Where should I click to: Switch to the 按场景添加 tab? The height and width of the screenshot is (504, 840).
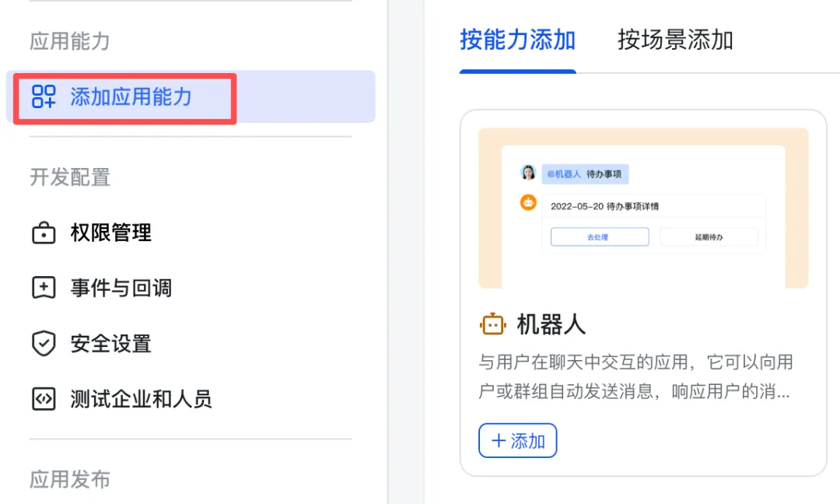(675, 40)
